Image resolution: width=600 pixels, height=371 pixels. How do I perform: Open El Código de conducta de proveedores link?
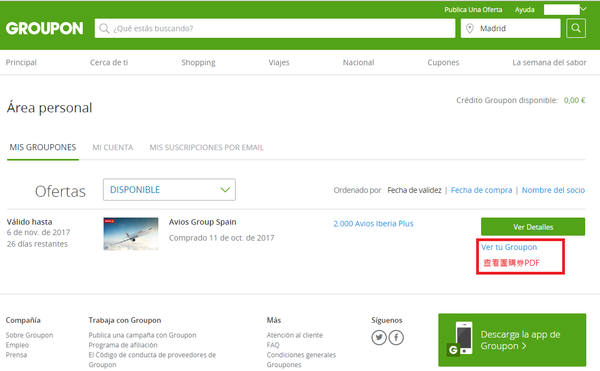point(152,360)
